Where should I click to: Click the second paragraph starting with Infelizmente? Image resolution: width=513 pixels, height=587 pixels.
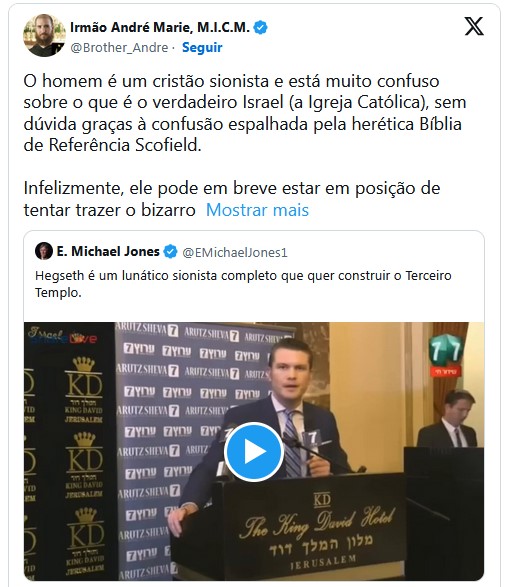click(232, 199)
